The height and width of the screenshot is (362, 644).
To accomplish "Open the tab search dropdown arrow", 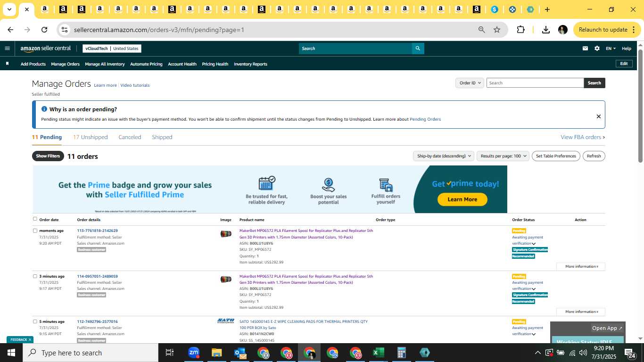I will (9, 9).
